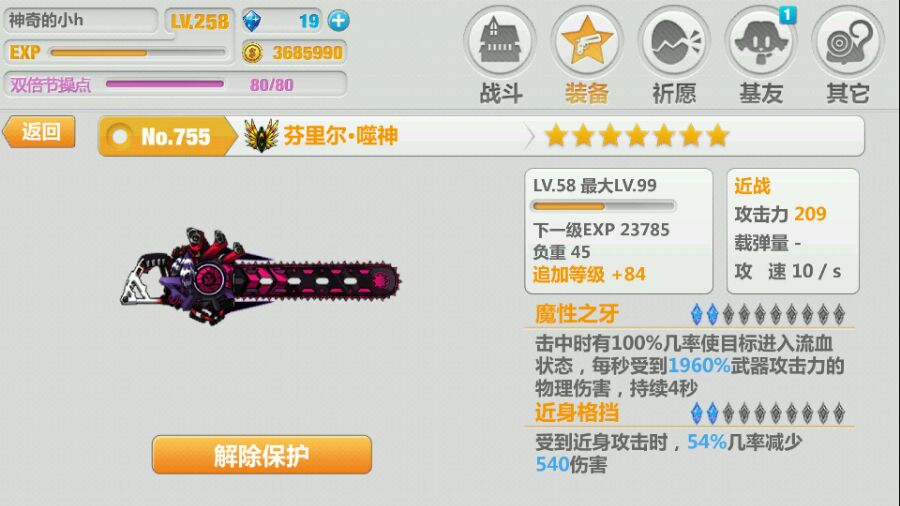Click the 近身格挡 skill gem level row
Viewport: 900px width, 506px height.
point(768,413)
